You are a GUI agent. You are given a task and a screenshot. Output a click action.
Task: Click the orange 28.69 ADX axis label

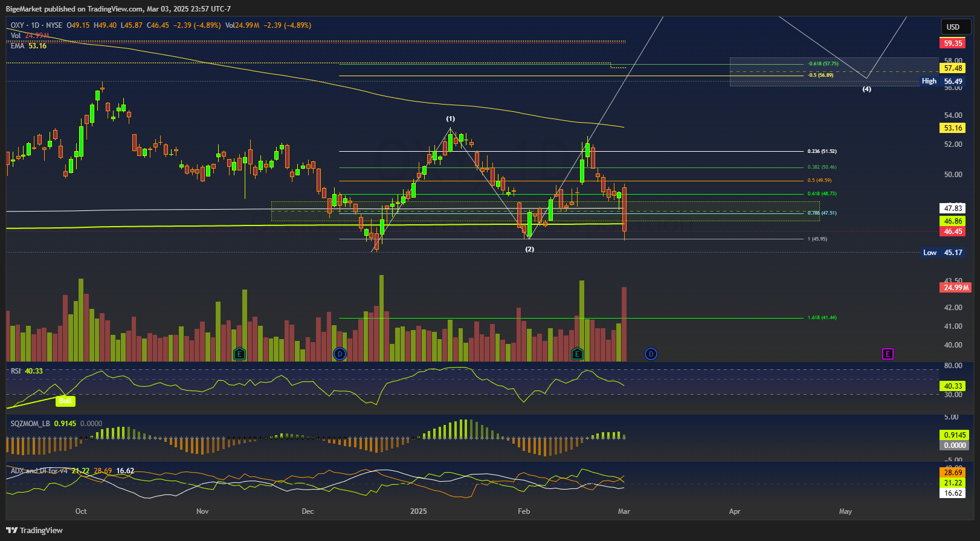953,473
